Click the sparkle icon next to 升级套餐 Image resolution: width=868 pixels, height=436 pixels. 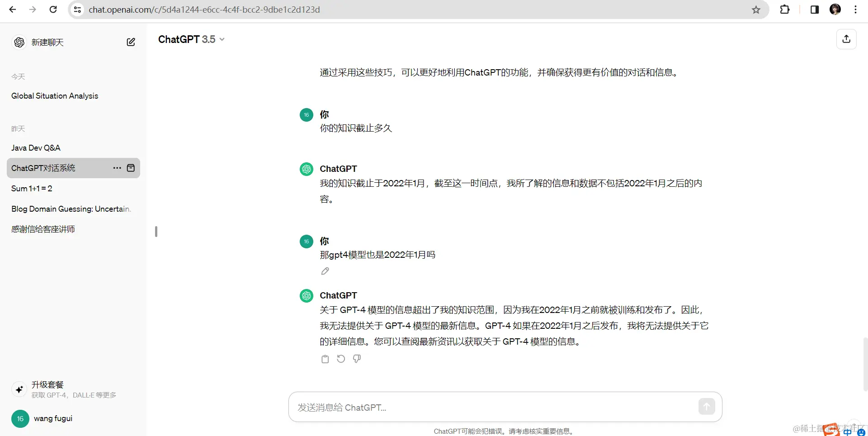tap(19, 389)
